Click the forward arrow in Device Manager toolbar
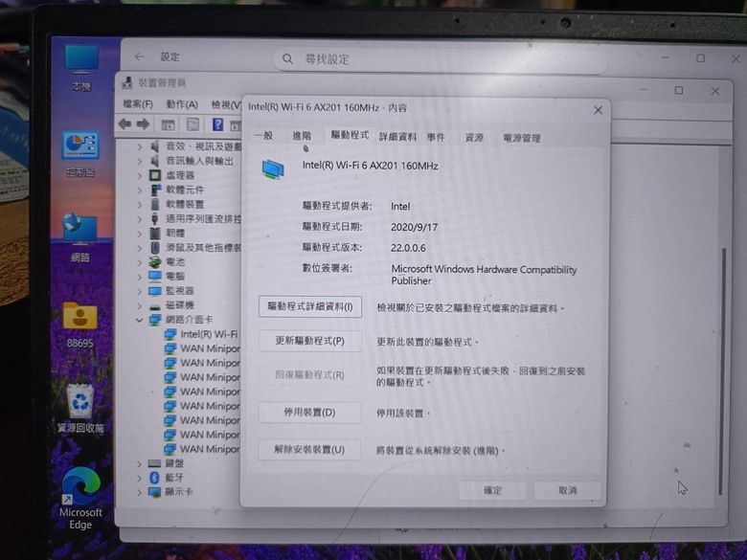 click(x=143, y=124)
